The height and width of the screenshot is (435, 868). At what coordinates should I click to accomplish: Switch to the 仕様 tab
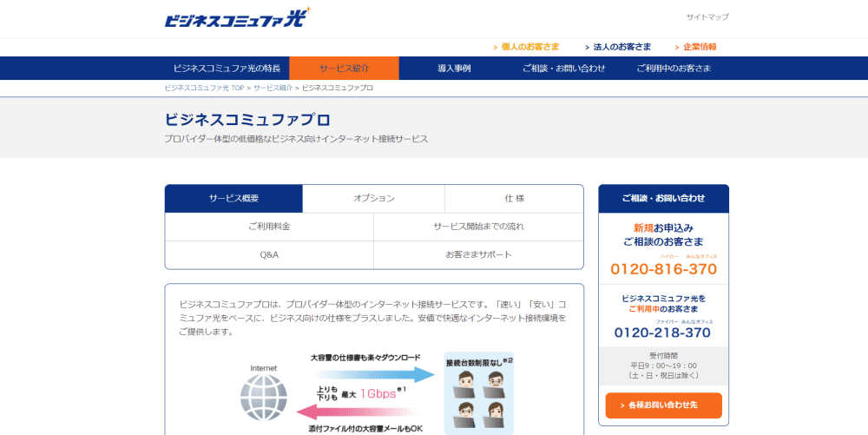[x=514, y=198]
